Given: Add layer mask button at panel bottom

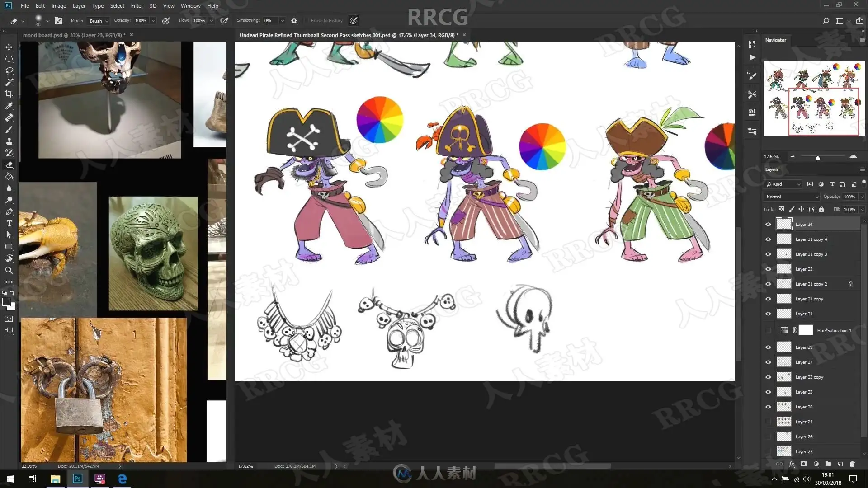Looking at the screenshot, I should (803, 464).
